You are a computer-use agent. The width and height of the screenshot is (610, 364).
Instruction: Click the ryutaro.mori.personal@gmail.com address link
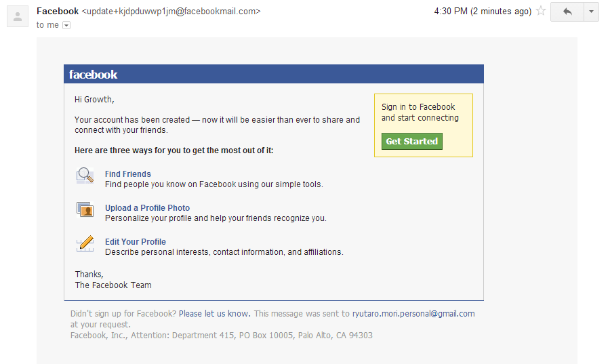(413, 314)
